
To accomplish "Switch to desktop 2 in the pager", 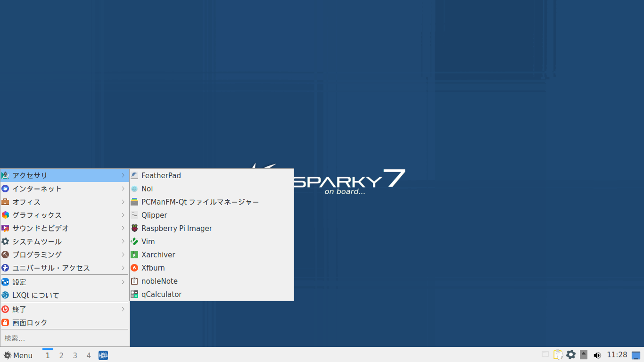I will pos(61,355).
